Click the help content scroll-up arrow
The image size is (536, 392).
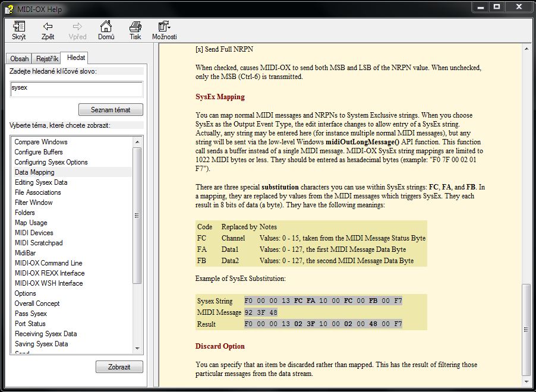point(526,49)
